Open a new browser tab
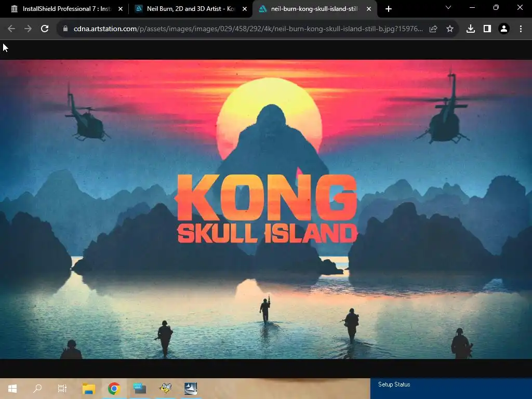Image resolution: width=532 pixels, height=399 pixels. (389, 9)
